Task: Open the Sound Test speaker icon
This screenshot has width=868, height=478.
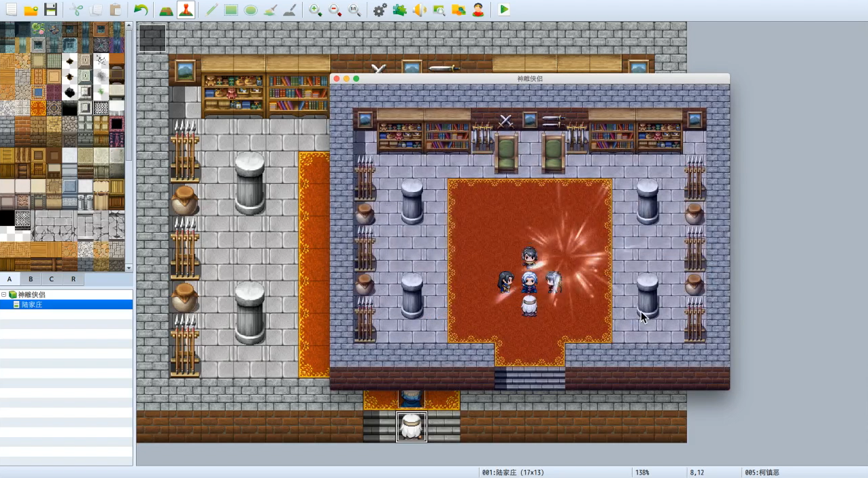Action: (420, 10)
